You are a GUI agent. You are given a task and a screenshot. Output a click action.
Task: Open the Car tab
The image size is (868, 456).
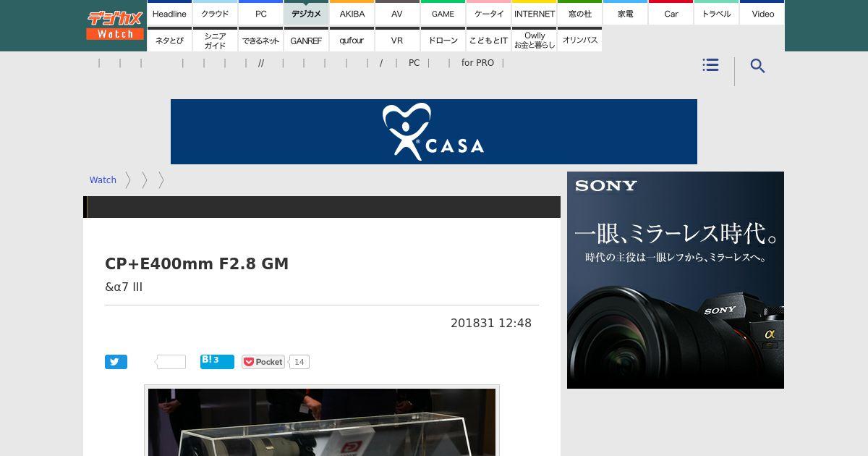671,13
